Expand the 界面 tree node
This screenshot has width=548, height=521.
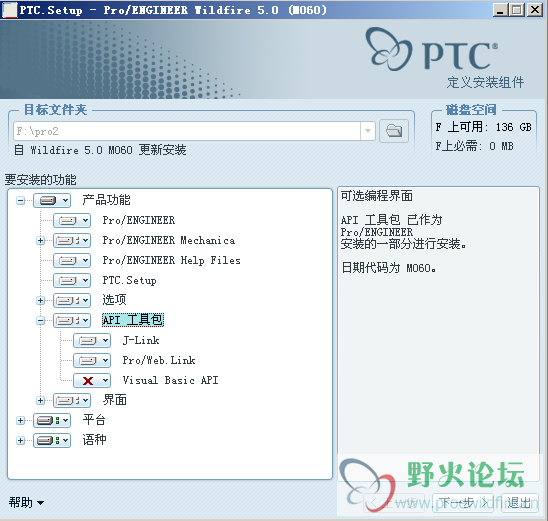click(x=41, y=400)
